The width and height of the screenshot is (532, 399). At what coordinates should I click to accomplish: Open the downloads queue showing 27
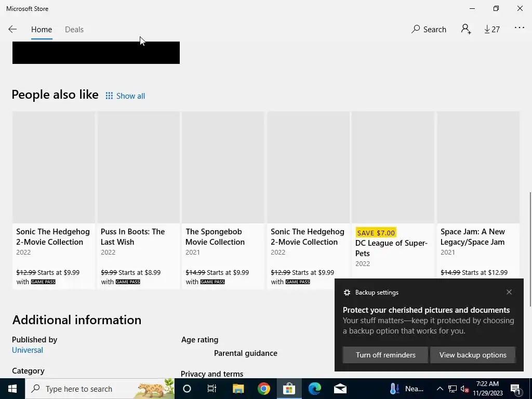(491, 30)
